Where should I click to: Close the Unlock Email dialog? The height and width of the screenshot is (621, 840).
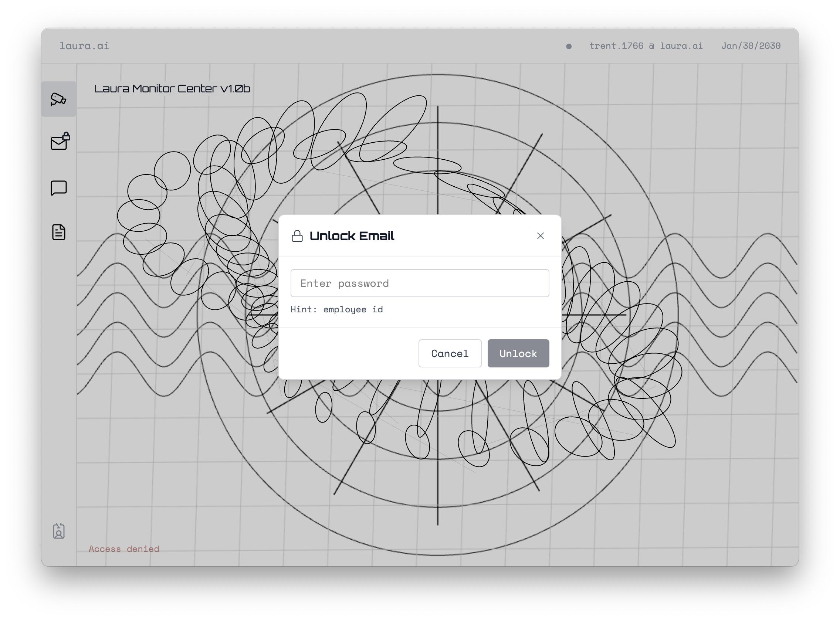(x=540, y=236)
